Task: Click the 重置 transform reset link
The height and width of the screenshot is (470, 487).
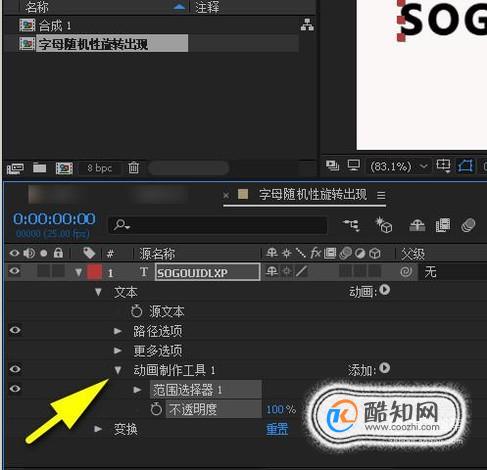Action: [277, 429]
